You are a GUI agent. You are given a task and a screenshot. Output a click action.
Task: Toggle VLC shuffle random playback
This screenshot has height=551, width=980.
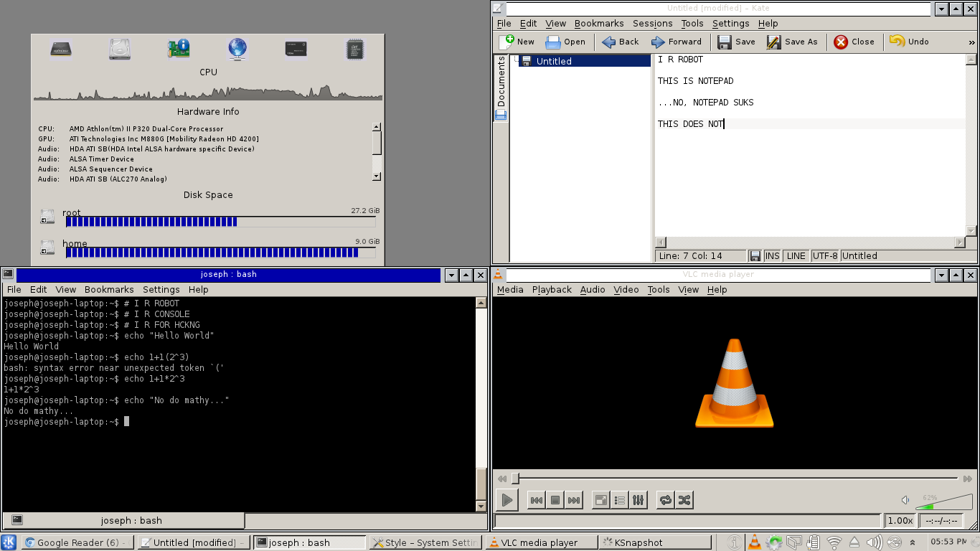point(684,500)
